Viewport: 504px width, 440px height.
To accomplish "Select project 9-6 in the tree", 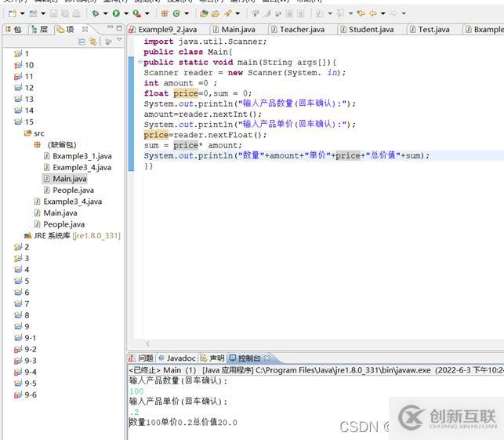I will click(x=25, y=395).
